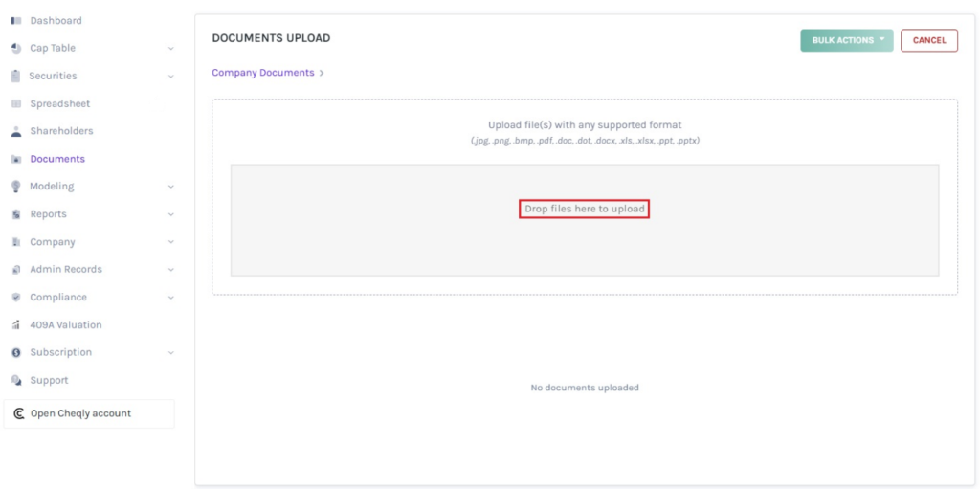Image resolution: width=980 pixels, height=489 pixels.
Task: Click the Modeling lightbulb icon
Action: tap(16, 187)
